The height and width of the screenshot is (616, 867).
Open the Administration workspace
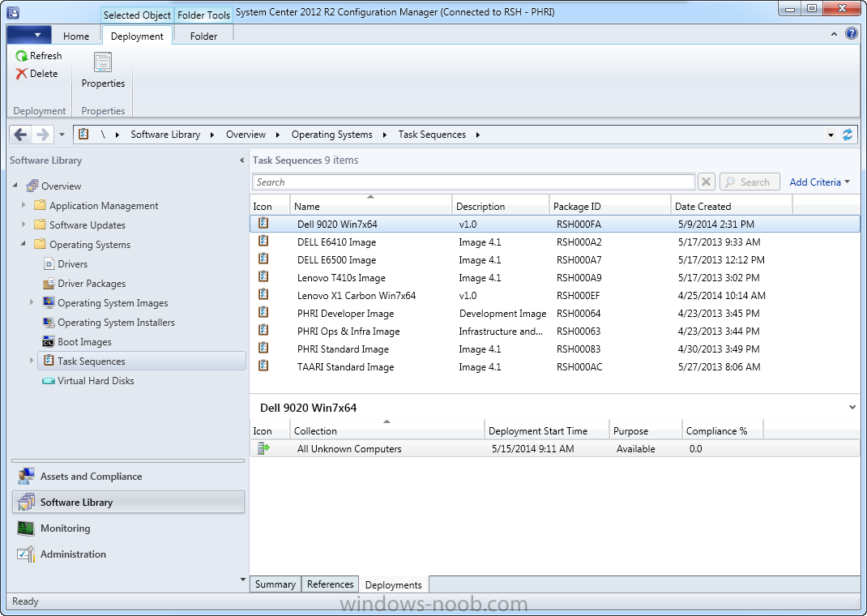coord(128,554)
